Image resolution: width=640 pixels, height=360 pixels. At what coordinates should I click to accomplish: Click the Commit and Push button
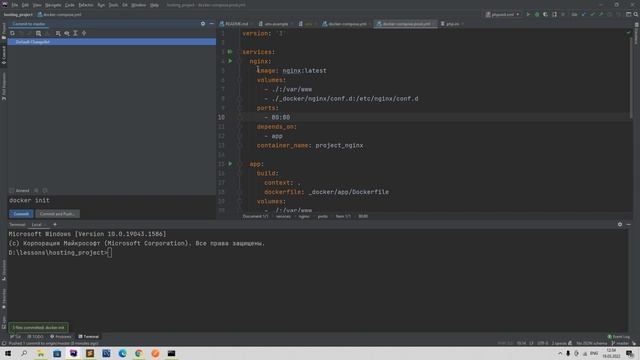(57, 214)
